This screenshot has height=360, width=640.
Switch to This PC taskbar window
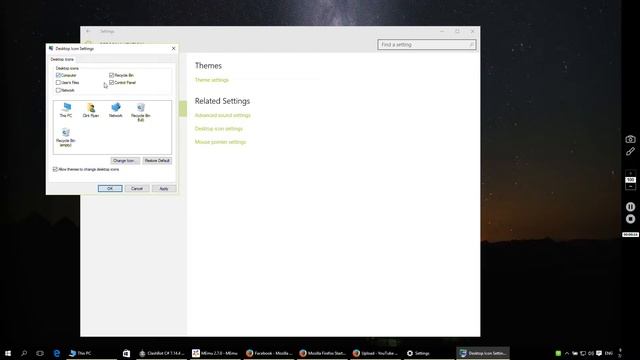[91, 353]
